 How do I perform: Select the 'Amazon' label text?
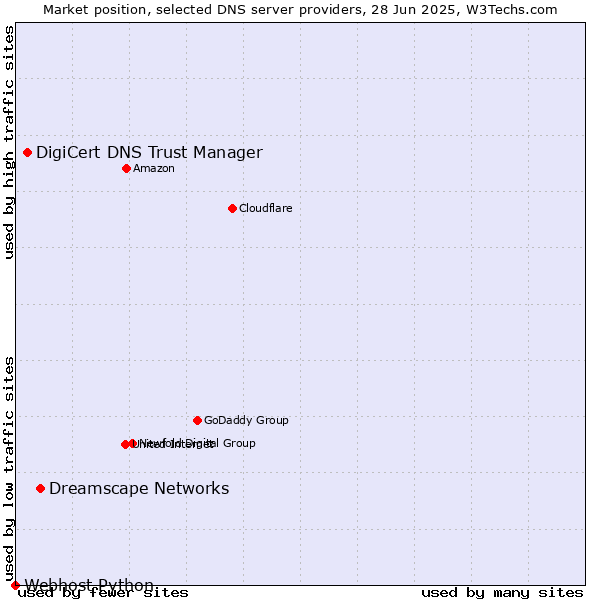[x=154, y=168]
